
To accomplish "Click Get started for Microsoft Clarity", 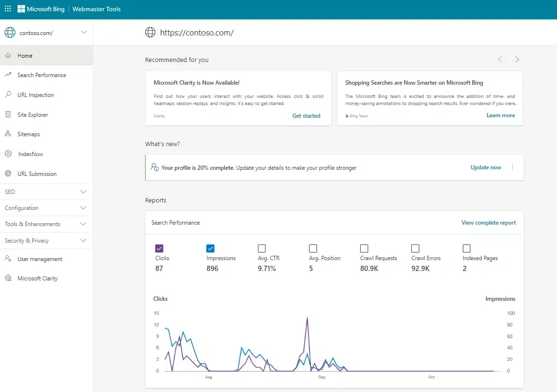I will pos(306,115).
